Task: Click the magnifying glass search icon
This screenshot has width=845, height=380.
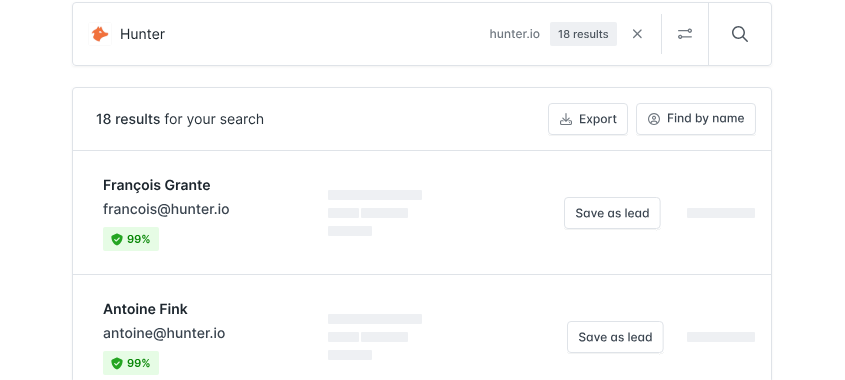Action: [740, 34]
